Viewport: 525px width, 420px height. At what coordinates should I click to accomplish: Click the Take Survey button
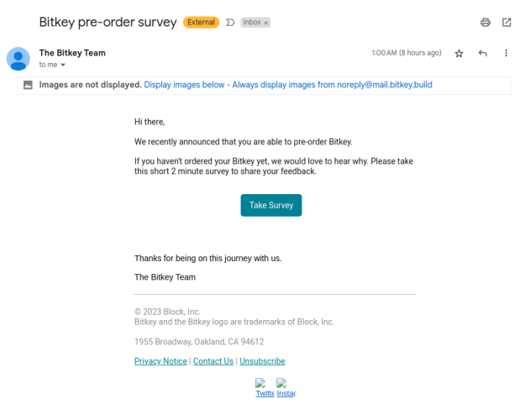pos(270,205)
